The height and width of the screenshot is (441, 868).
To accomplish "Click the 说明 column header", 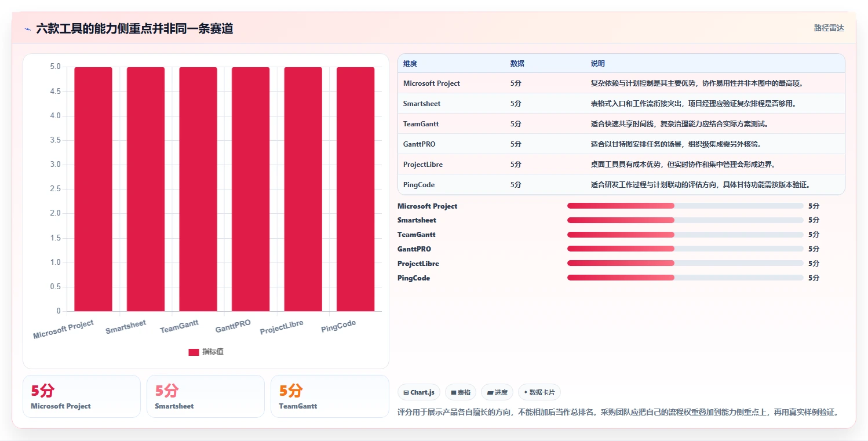I will pyautogui.click(x=598, y=63).
